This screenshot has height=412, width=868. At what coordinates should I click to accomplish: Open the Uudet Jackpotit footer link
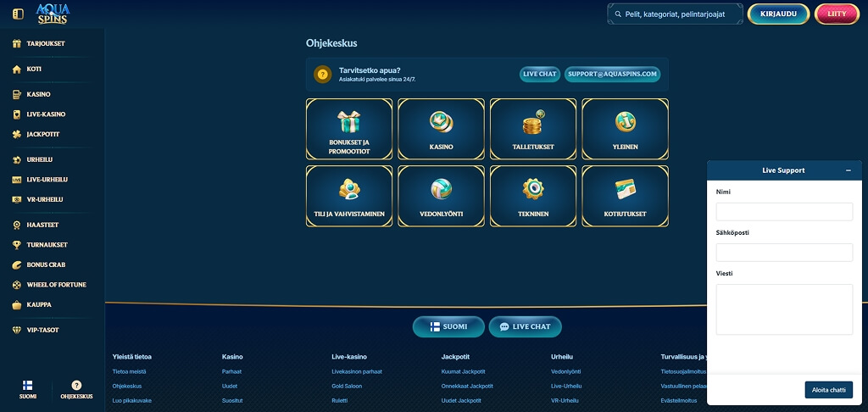(x=461, y=400)
